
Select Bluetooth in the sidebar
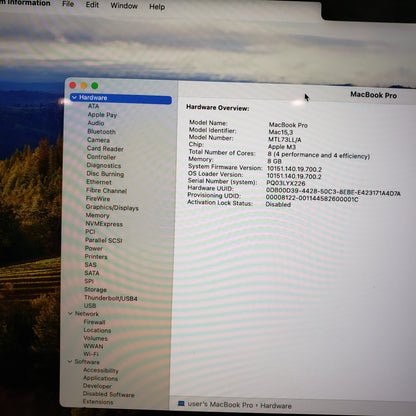101,132
